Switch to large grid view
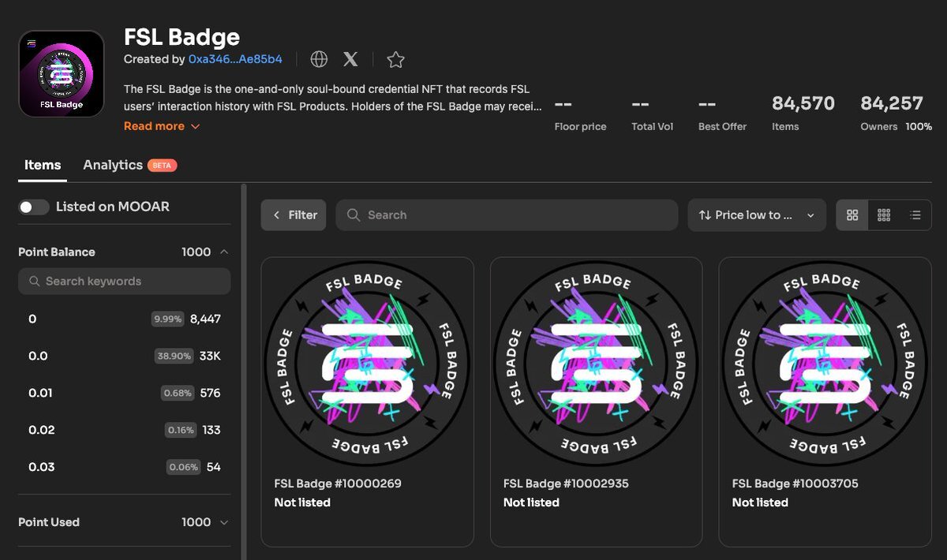The width and height of the screenshot is (947, 560). [852, 215]
